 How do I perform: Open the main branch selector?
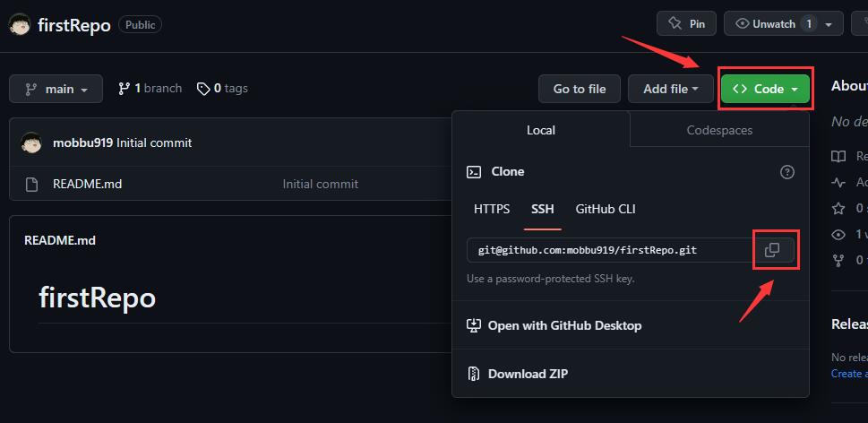(x=56, y=89)
